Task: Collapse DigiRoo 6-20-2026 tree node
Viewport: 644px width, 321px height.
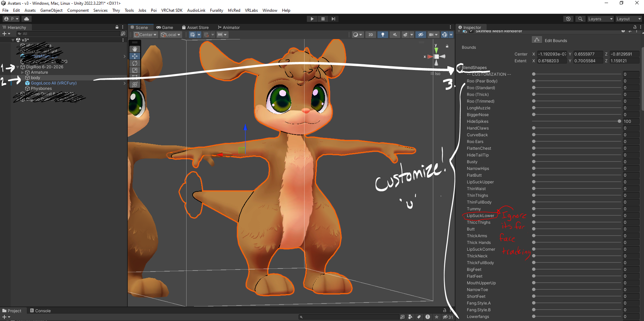Action: (17, 67)
